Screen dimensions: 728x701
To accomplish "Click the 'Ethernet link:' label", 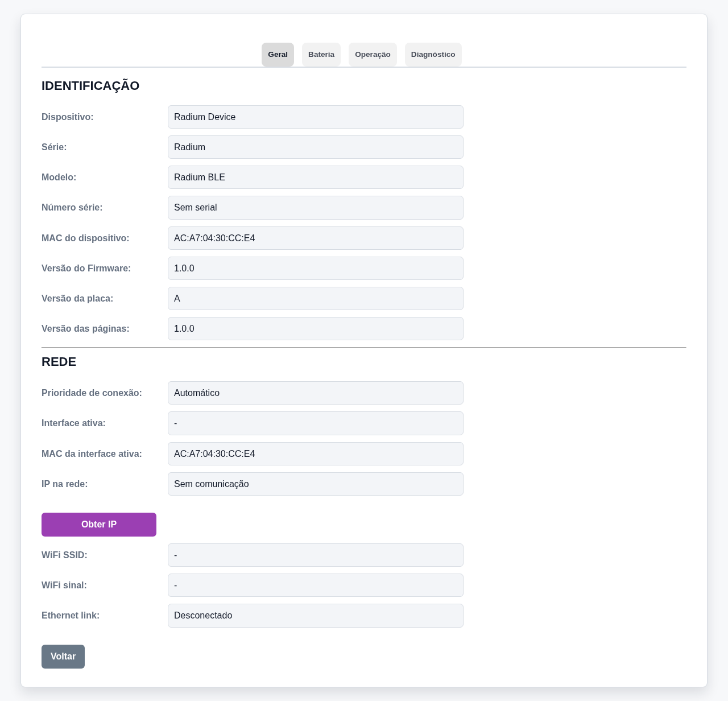I will [71, 615].
